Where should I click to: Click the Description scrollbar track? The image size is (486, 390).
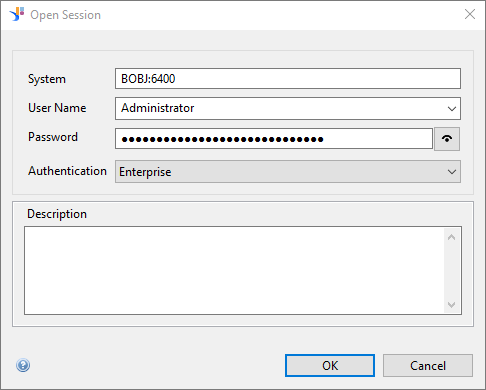pos(452,271)
